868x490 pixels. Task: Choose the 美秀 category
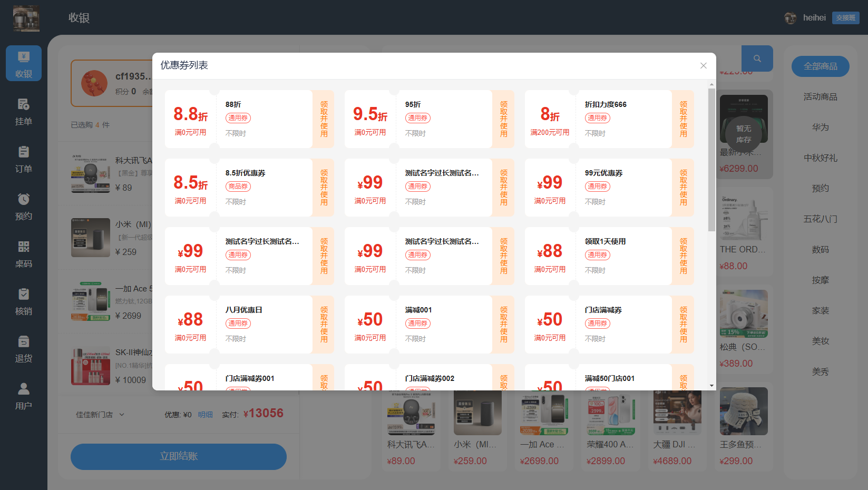tap(821, 372)
